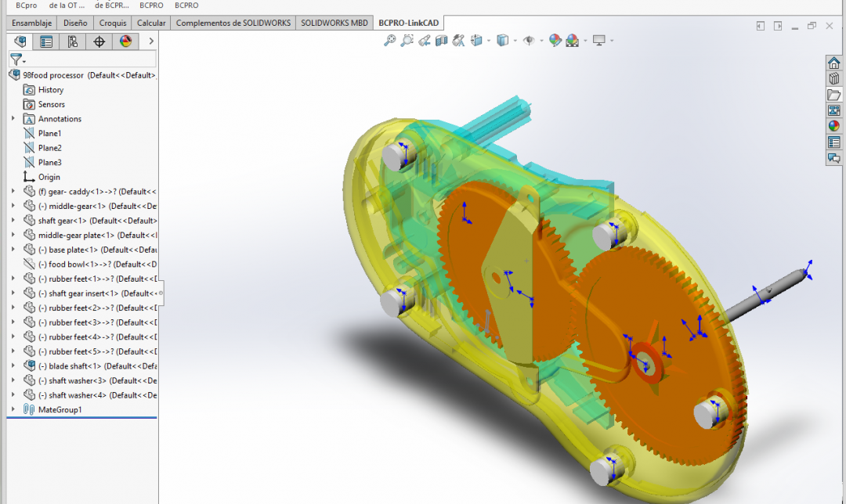This screenshot has width=846, height=504.
Task: Click the Previous View icon
Action: point(425,41)
